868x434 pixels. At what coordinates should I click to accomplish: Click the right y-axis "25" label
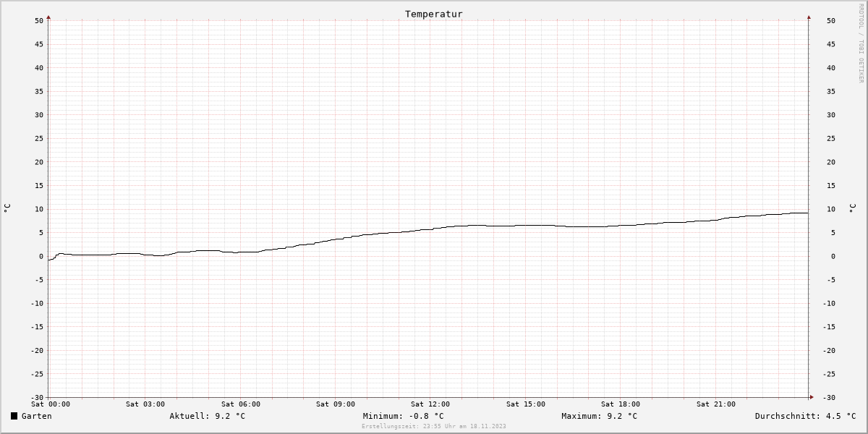[831, 138]
